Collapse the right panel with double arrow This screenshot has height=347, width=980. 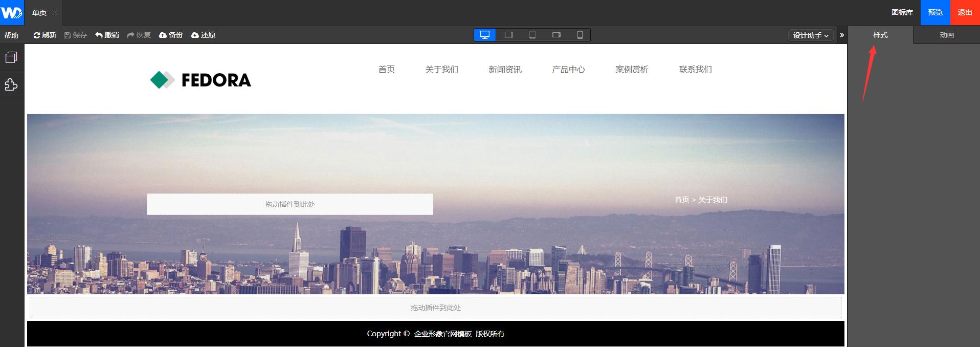pos(842,35)
